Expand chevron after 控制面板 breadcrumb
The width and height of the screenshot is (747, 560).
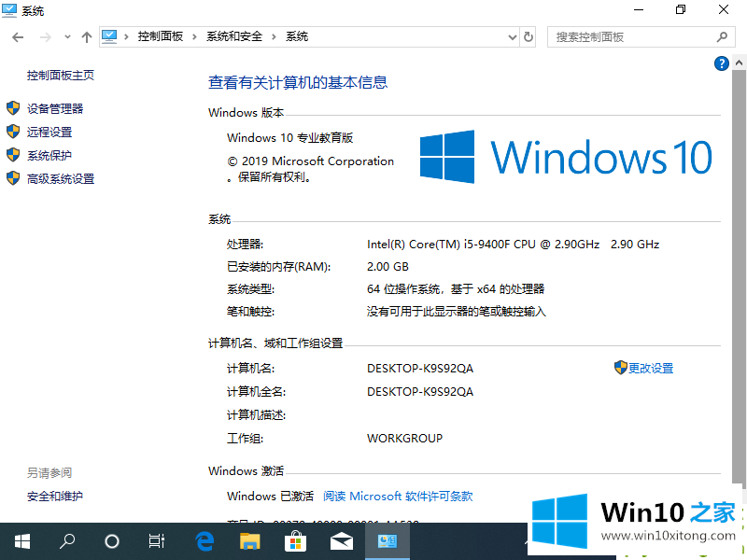[x=194, y=36]
